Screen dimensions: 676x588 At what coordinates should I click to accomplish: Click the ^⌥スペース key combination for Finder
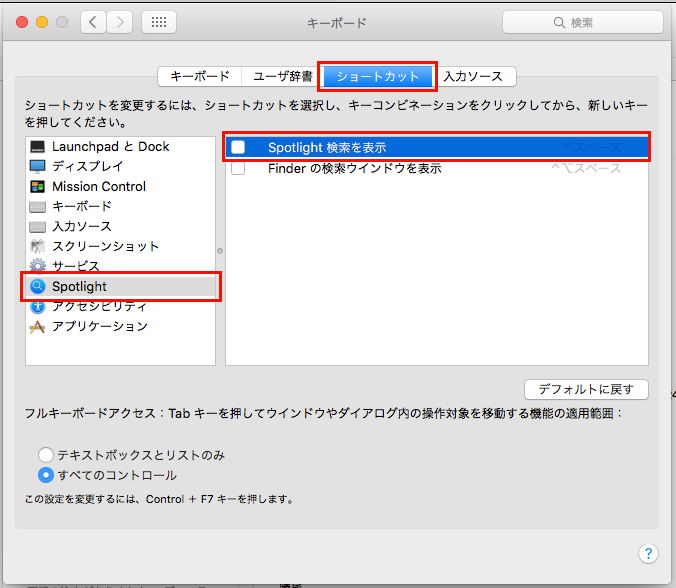tap(586, 168)
